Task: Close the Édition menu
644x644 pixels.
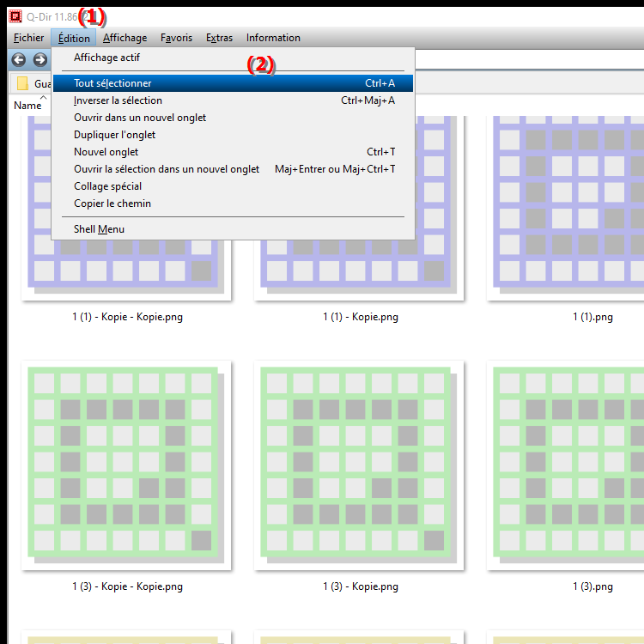Action: pyautogui.click(x=74, y=38)
